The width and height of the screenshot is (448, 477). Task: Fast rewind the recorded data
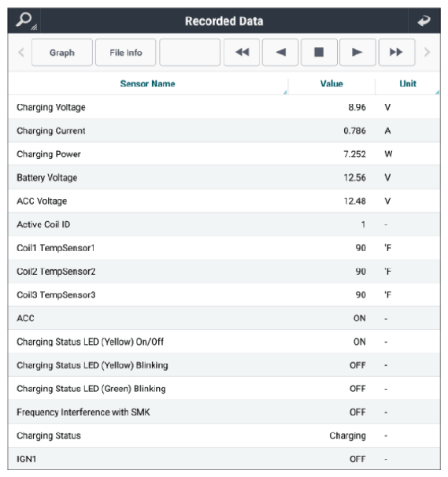coord(242,52)
